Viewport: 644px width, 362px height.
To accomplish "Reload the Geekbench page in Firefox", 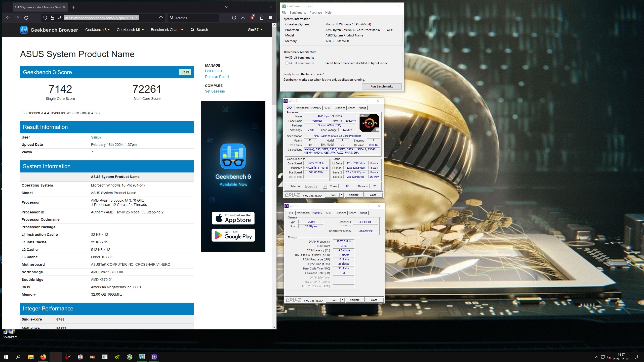I will pyautogui.click(x=26, y=18).
